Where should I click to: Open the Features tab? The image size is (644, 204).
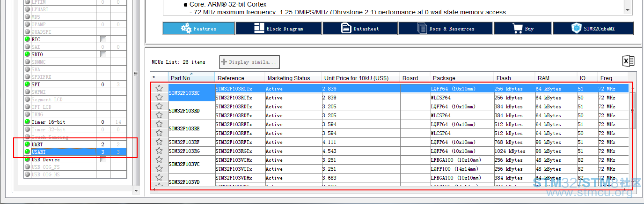click(x=199, y=29)
